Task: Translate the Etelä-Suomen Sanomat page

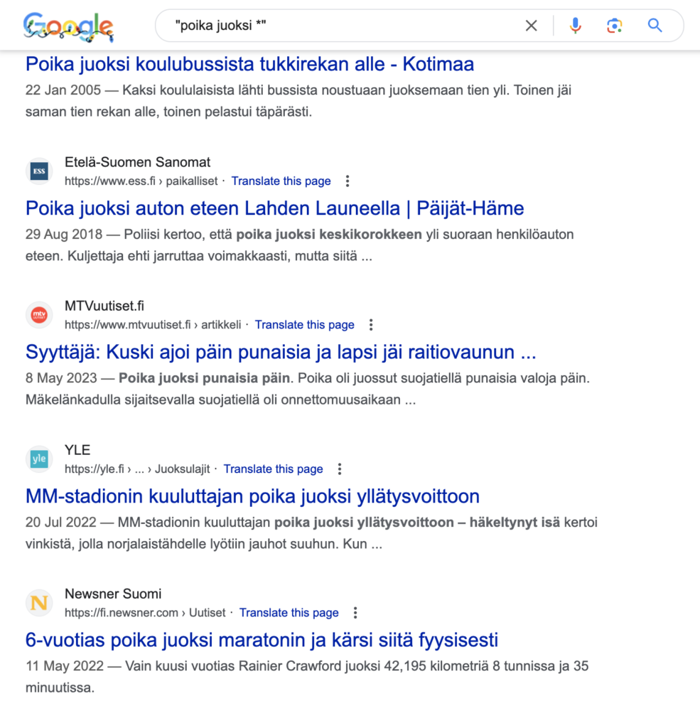Action: pyautogui.click(x=281, y=181)
